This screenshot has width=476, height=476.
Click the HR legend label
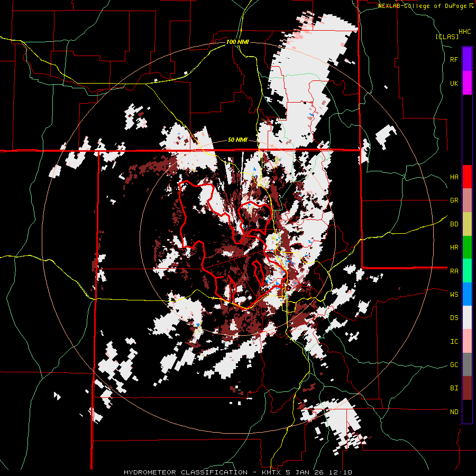click(454, 248)
